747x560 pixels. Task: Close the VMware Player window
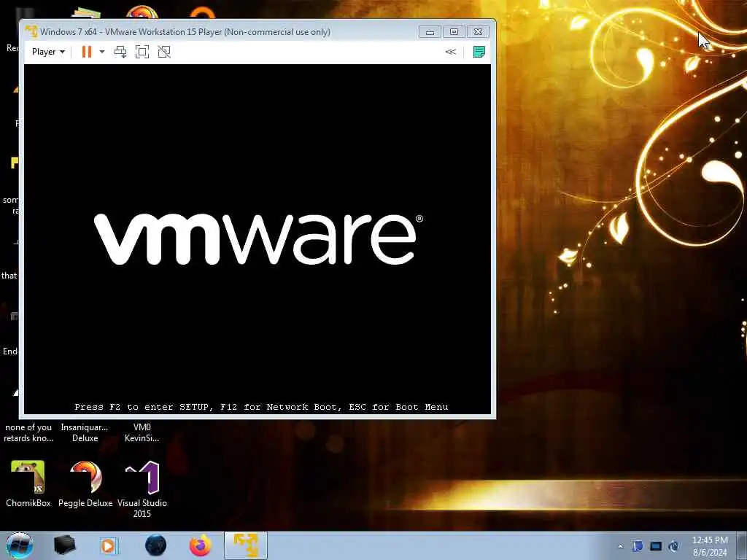point(478,32)
